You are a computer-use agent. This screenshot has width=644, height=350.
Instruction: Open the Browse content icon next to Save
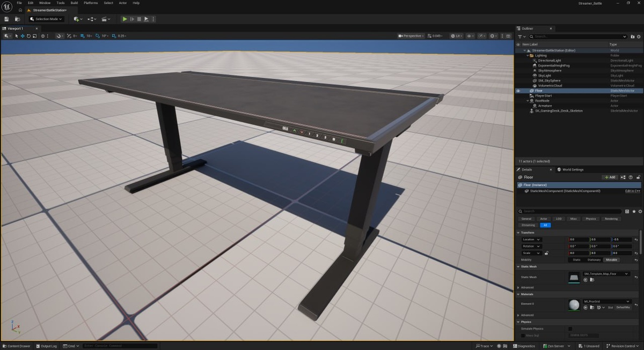pyautogui.click(x=18, y=19)
